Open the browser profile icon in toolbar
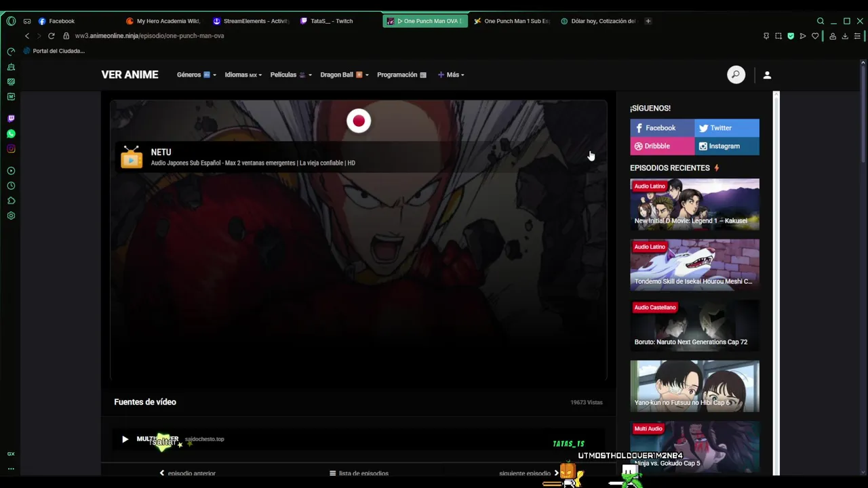 click(833, 36)
